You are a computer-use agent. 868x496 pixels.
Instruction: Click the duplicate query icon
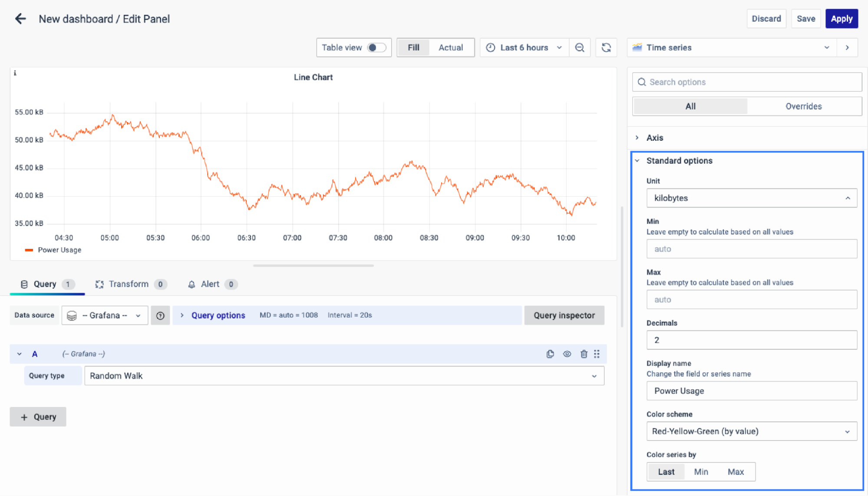[x=550, y=354]
